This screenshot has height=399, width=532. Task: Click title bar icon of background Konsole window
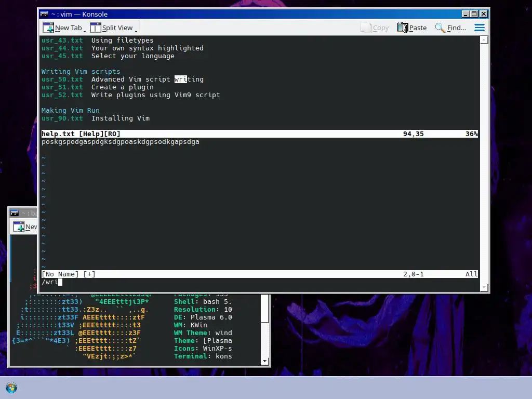(14, 213)
